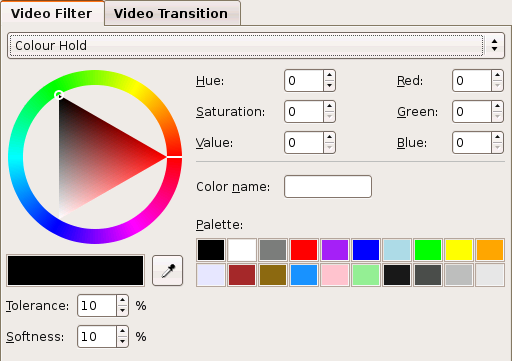Select the brown palette swatch
The width and height of the screenshot is (512, 361).
tap(273, 275)
